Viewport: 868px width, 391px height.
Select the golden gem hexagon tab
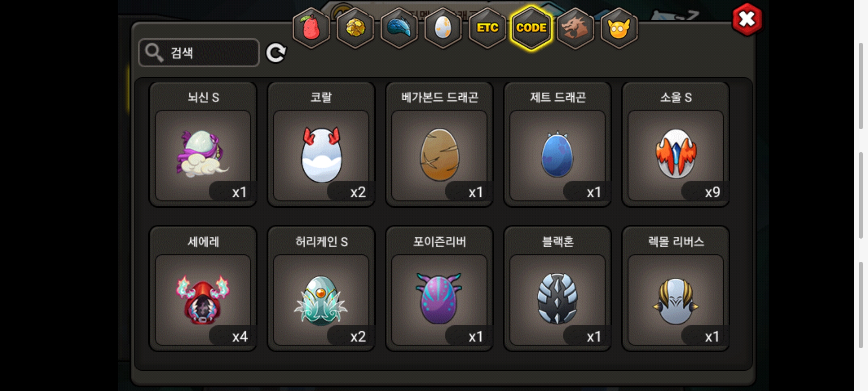tap(356, 28)
